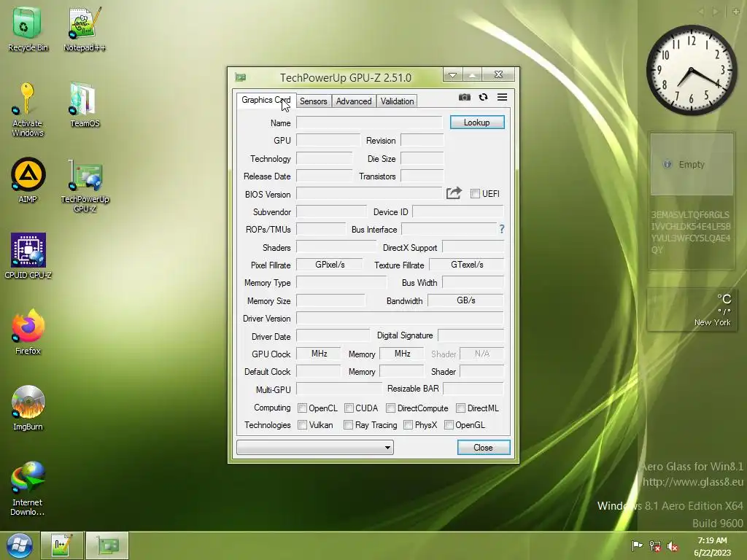The width and height of the screenshot is (747, 560).
Task: Toggle the CUDA checkbox
Action: pos(349,408)
